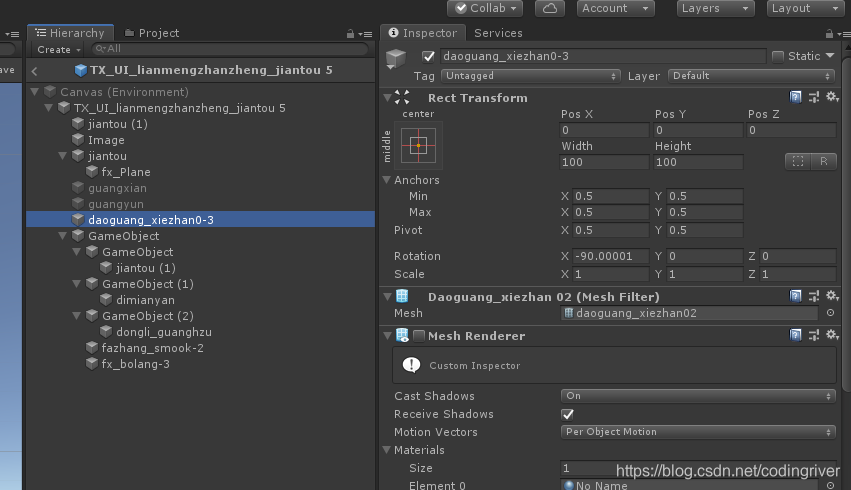Screen dimensions: 851x490
Task: Enable the Static checkbox
Action: click(777, 56)
